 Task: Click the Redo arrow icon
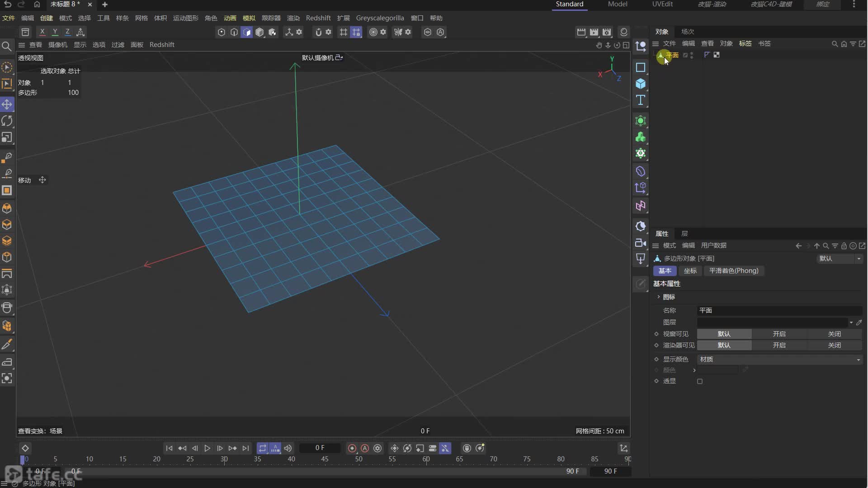(21, 4)
